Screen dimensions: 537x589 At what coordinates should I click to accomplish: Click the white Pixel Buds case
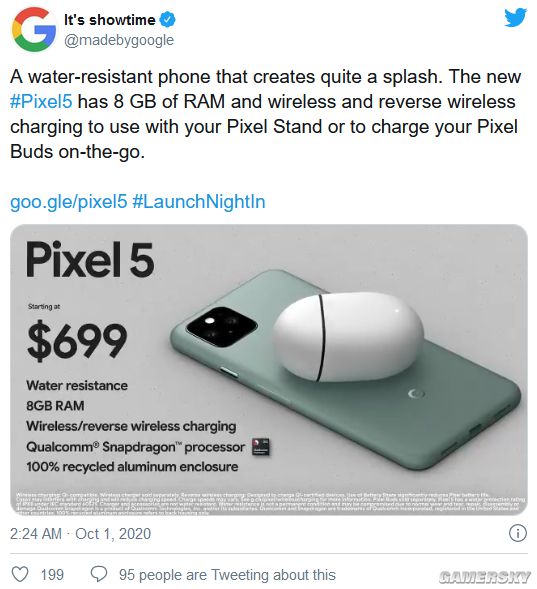(x=348, y=337)
